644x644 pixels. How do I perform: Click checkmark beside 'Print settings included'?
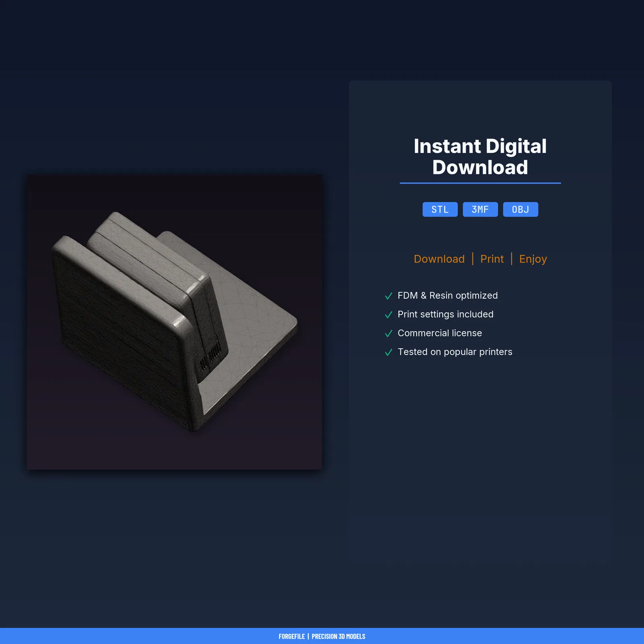pyautogui.click(x=388, y=315)
